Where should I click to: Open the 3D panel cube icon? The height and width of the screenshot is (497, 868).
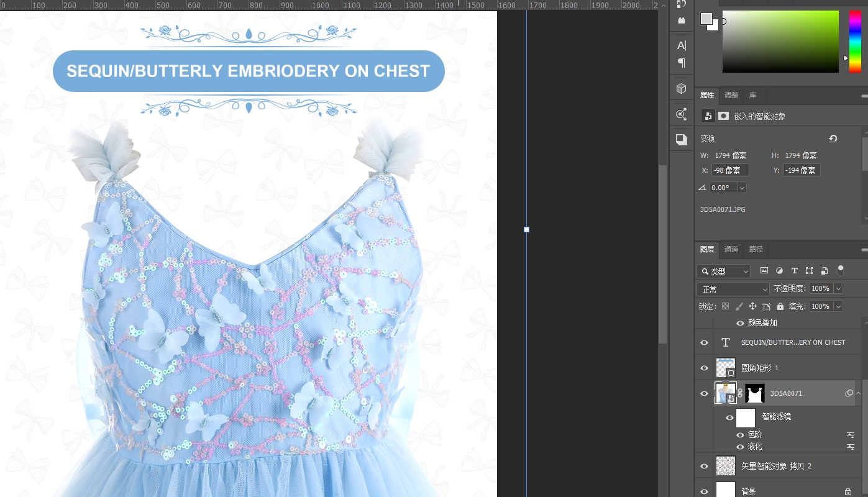(x=682, y=88)
